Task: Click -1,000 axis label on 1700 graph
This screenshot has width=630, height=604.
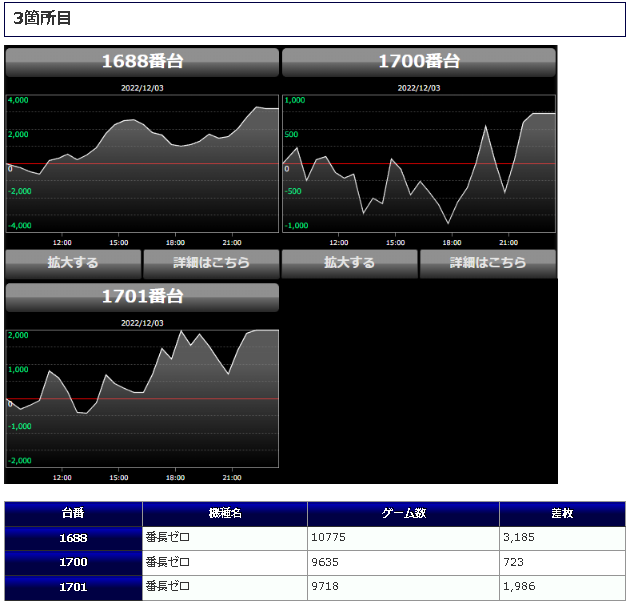Action: click(297, 225)
